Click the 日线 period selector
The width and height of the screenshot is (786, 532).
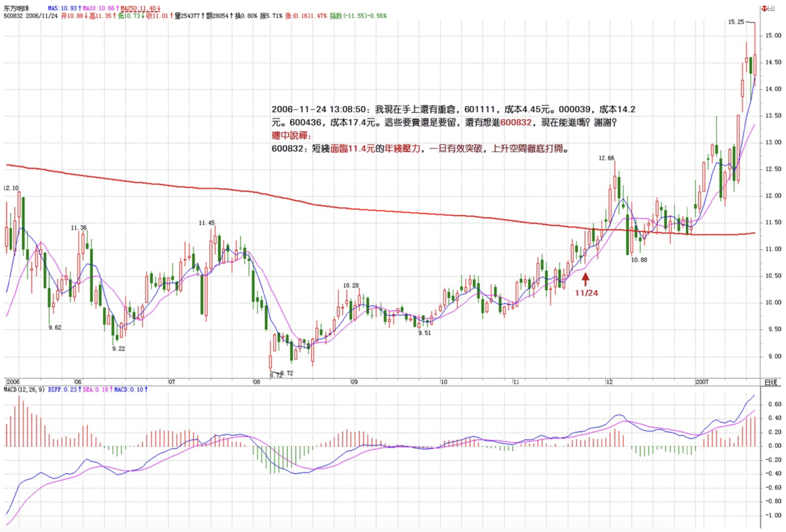click(770, 382)
